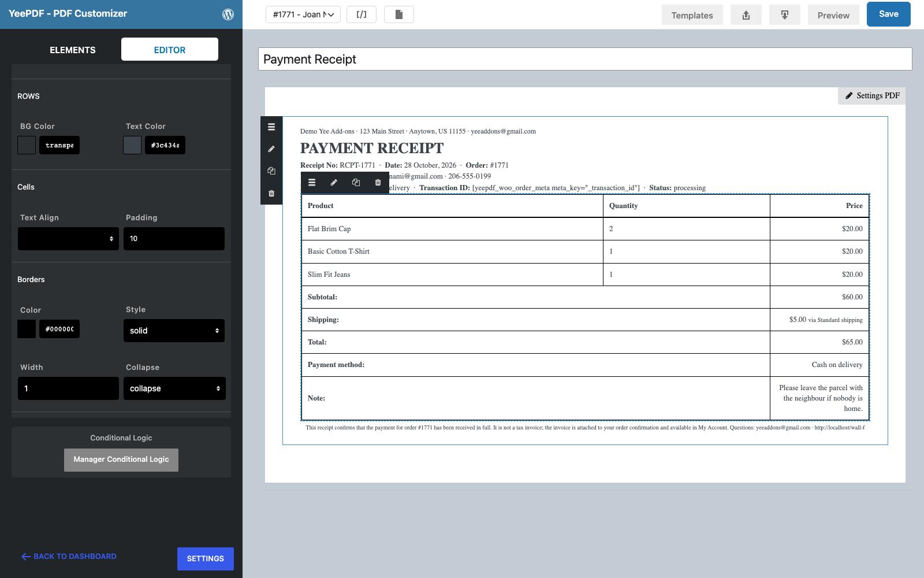The width and height of the screenshot is (924, 578).
Task: Click the page document icon in toolbar
Action: [399, 14]
